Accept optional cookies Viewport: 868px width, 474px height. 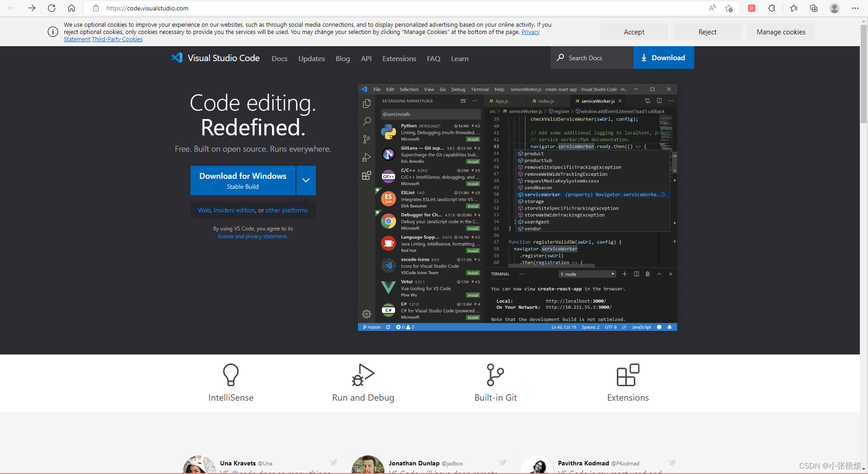[634, 32]
